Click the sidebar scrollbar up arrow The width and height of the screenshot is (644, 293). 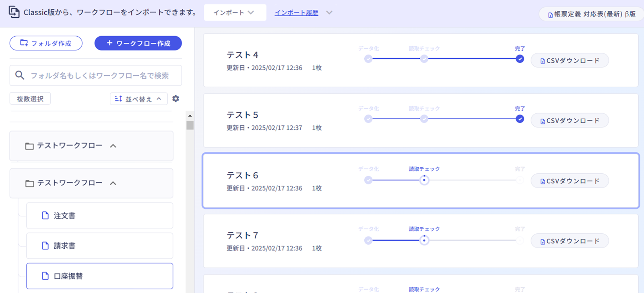(190, 116)
